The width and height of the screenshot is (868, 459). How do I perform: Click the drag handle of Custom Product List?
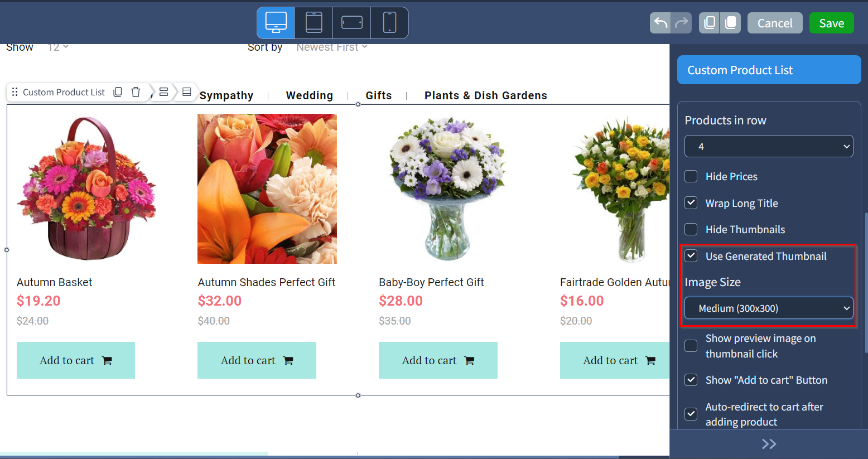[15, 92]
